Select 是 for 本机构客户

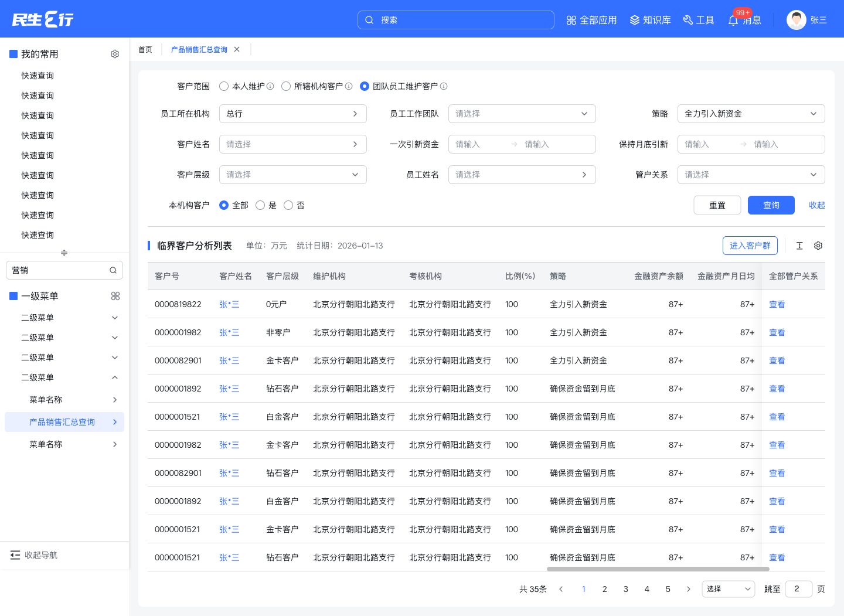(260, 205)
